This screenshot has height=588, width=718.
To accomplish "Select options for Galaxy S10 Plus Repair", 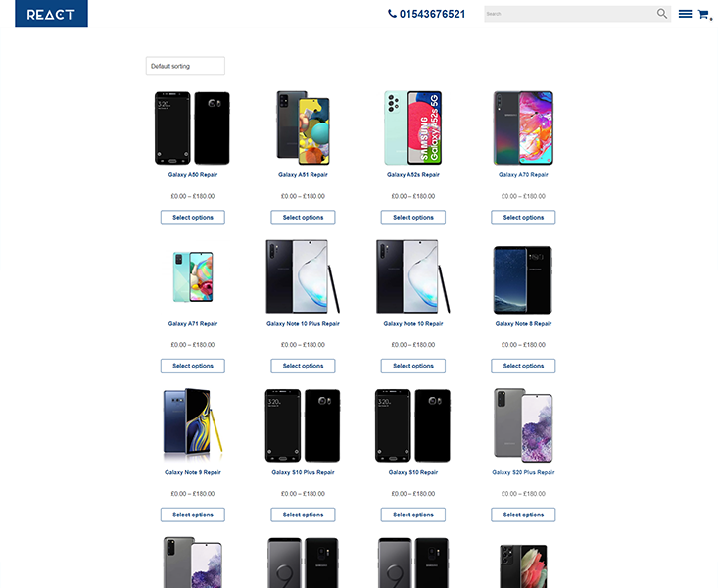I will [x=303, y=514].
